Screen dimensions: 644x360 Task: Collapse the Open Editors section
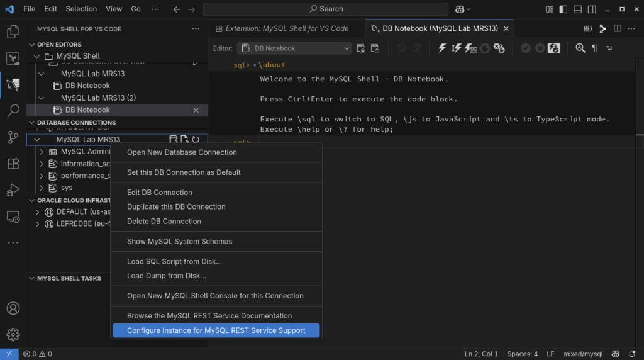[x=31, y=45]
